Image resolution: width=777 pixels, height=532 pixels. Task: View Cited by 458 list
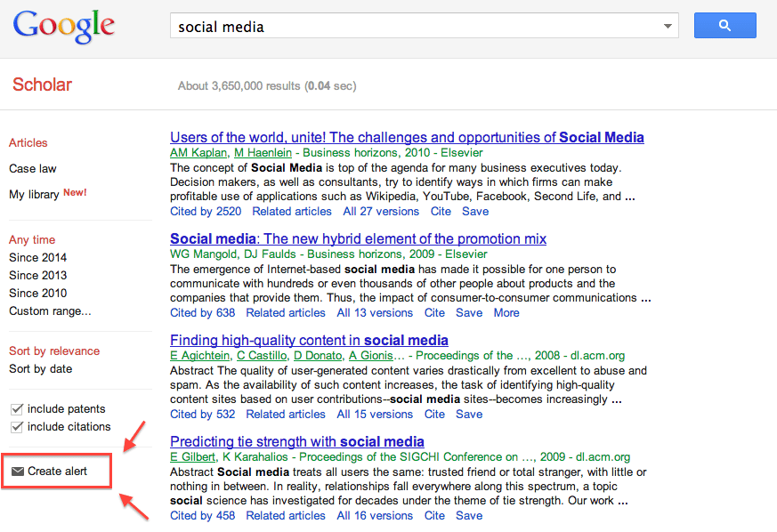tap(203, 516)
